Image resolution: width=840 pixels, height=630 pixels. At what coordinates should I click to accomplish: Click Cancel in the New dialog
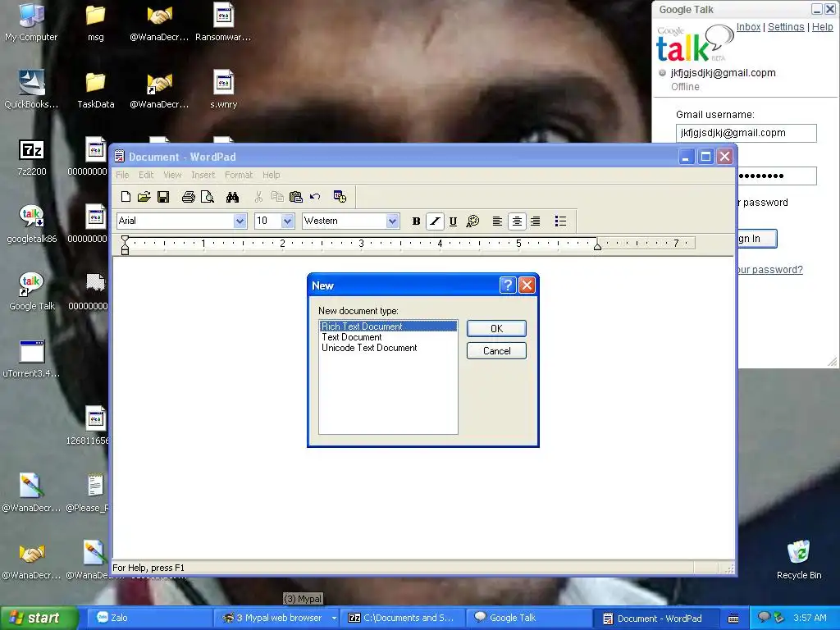tap(496, 351)
